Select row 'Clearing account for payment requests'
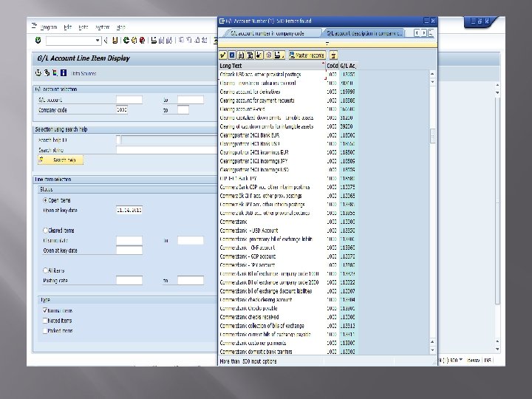 point(288,100)
